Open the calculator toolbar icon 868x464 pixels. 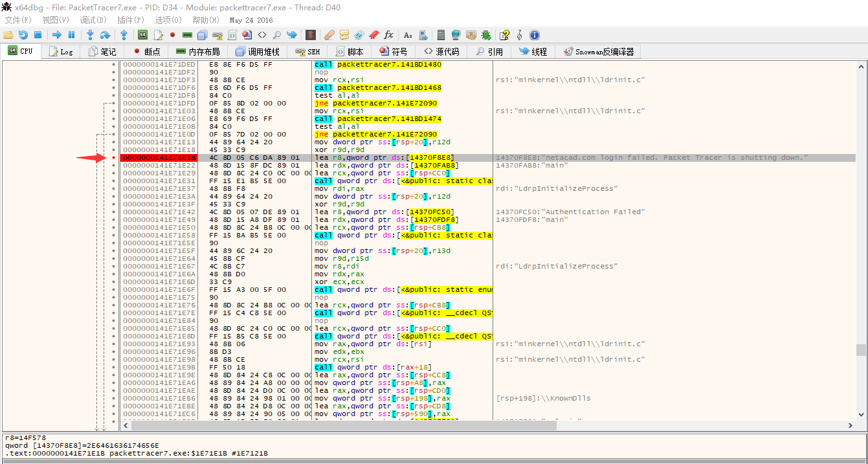click(441, 35)
